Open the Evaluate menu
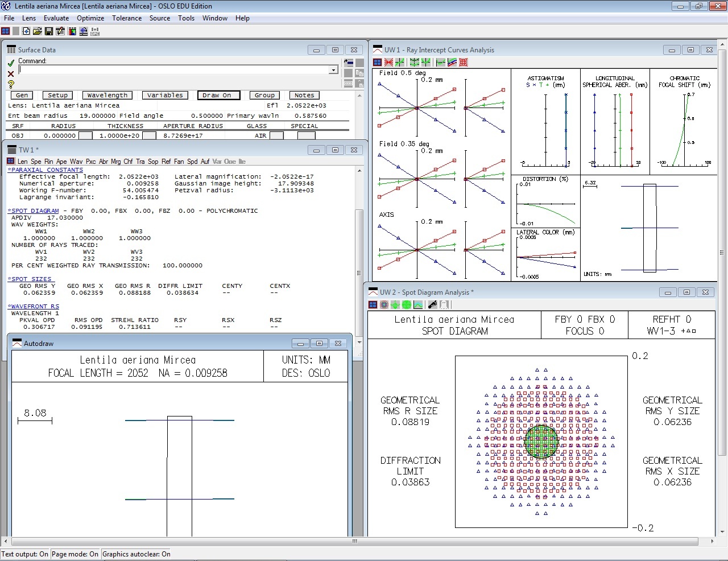728x561 pixels. 56,18
